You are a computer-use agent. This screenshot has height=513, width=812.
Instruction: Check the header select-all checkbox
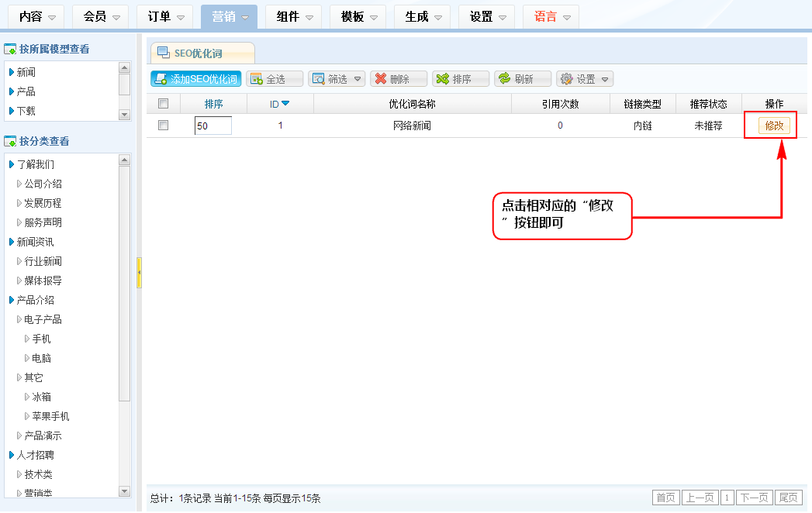click(163, 104)
